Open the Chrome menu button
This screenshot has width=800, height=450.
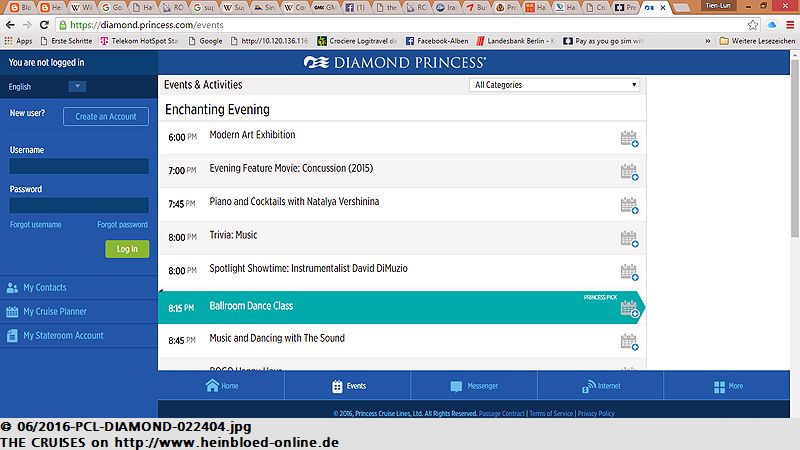point(790,24)
